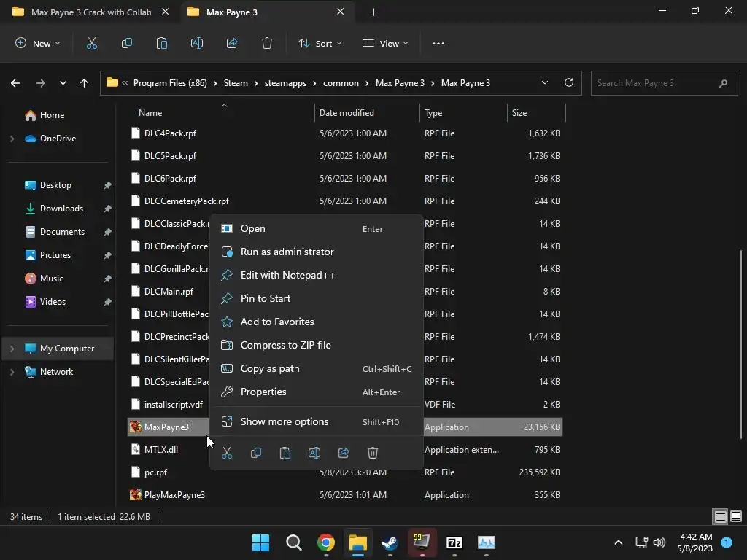Expand the address bar history dropdown
Viewport: 747px width, 560px height.
544,83
